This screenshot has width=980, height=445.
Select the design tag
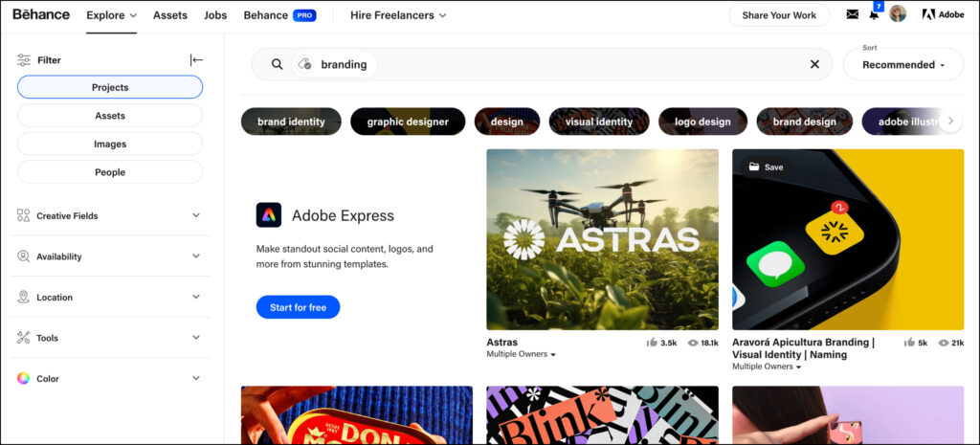click(507, 122)
